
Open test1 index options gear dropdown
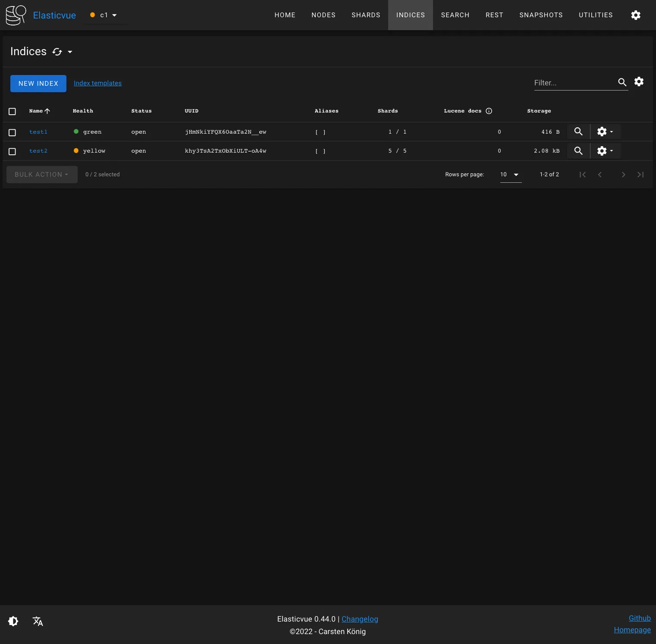tap(605, 131)
